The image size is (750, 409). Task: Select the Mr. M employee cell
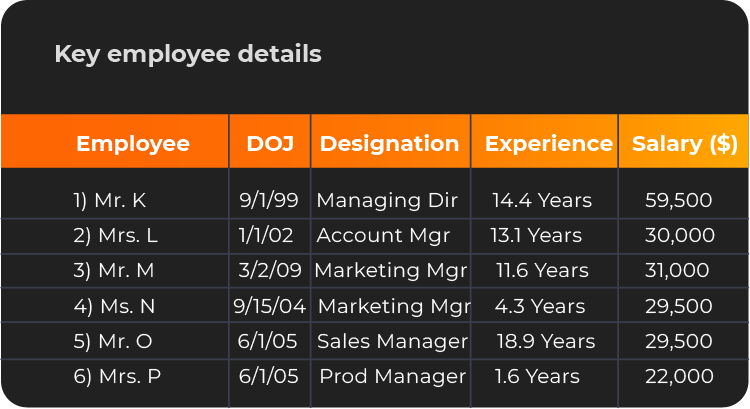[x=112, y=271]
